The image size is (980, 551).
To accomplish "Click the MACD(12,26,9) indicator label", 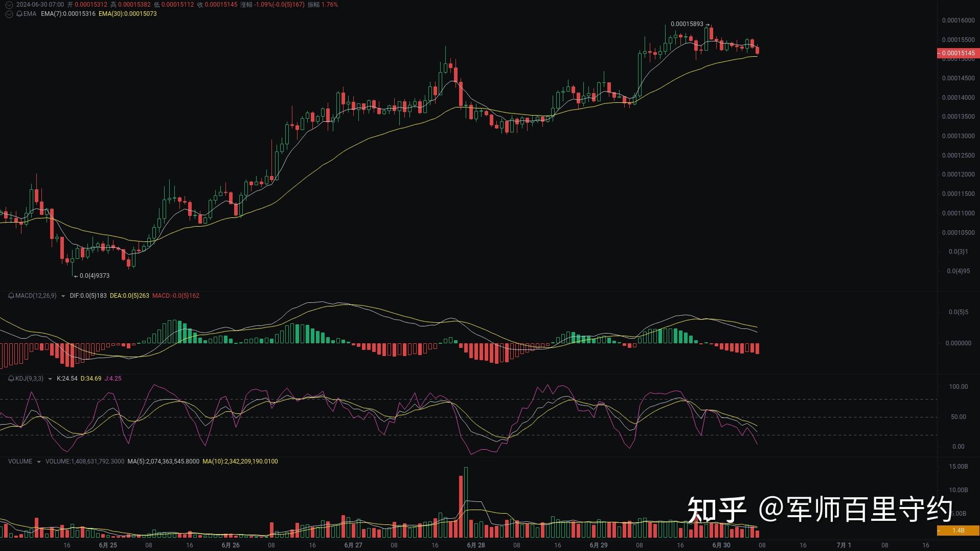I will [36, 296].
